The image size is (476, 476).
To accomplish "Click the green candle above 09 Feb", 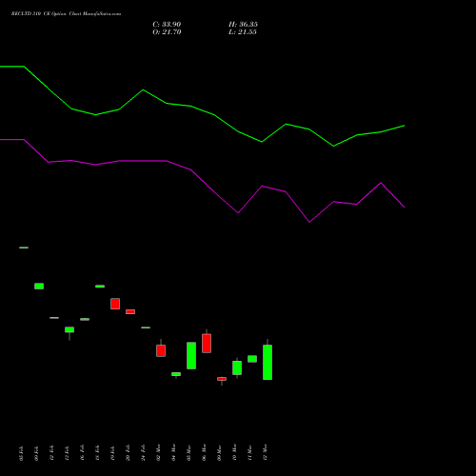I will (x=39, y=286).
